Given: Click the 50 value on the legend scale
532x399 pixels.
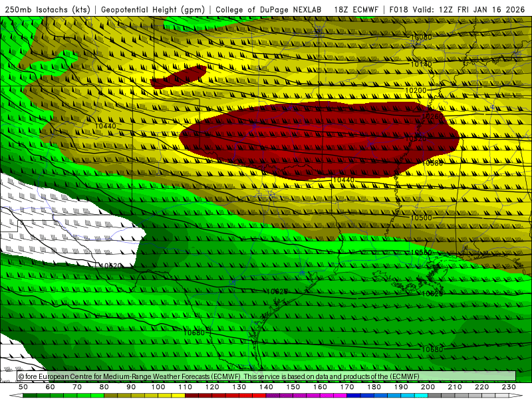Looking at the screenshot, I should click(x=23, y=387).
